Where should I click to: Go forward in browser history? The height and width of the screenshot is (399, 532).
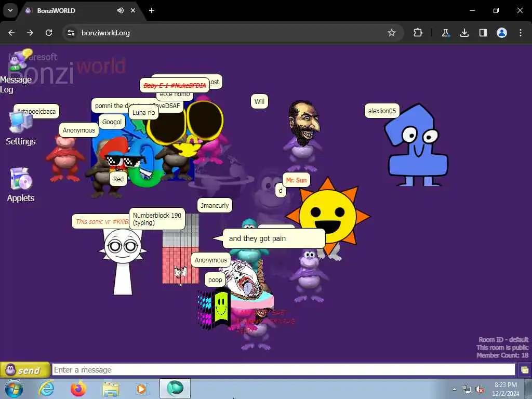[30, 33]
